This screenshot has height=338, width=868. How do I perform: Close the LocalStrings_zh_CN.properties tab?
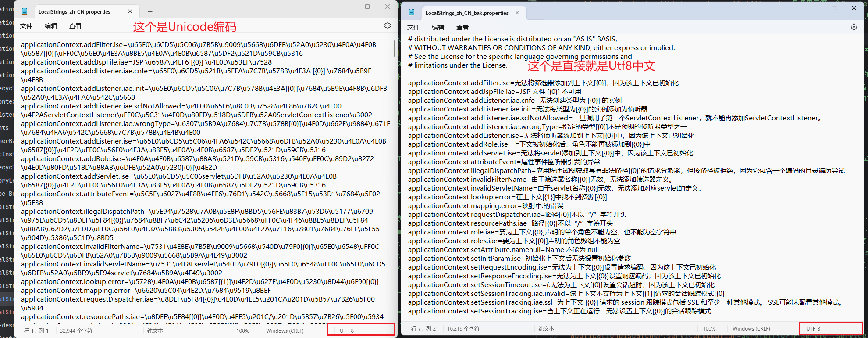pos(130,11)
